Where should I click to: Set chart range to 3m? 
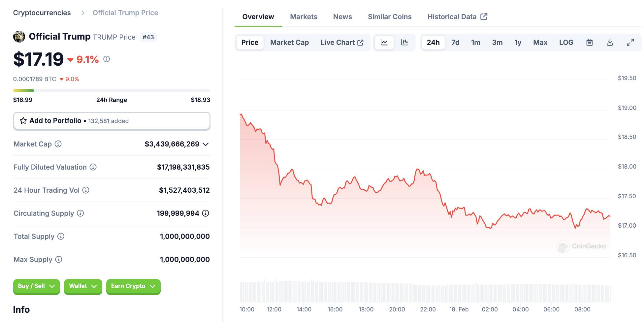coord(497,42)
